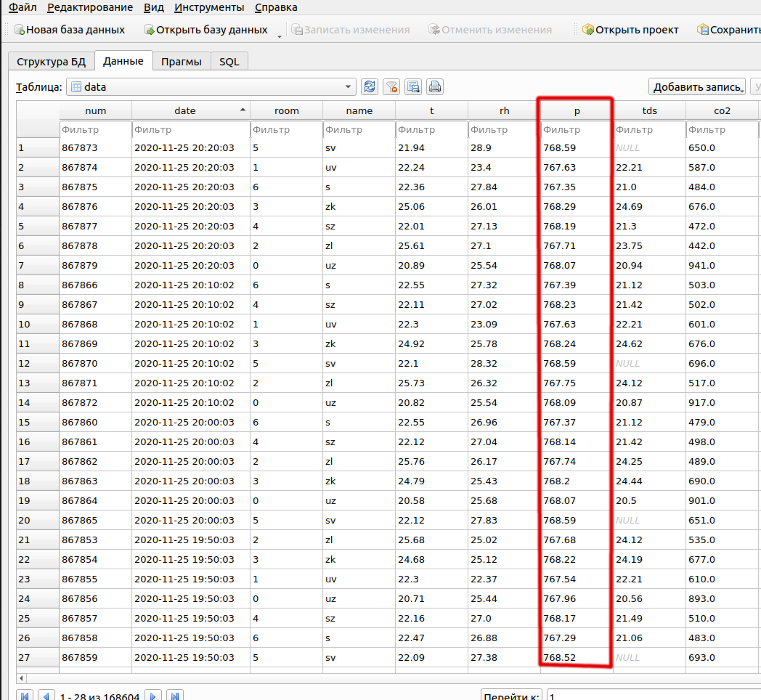This screenshot has width=761, height=700.
Task: Jump to the first page of records
Action: (x=25, y=696)
